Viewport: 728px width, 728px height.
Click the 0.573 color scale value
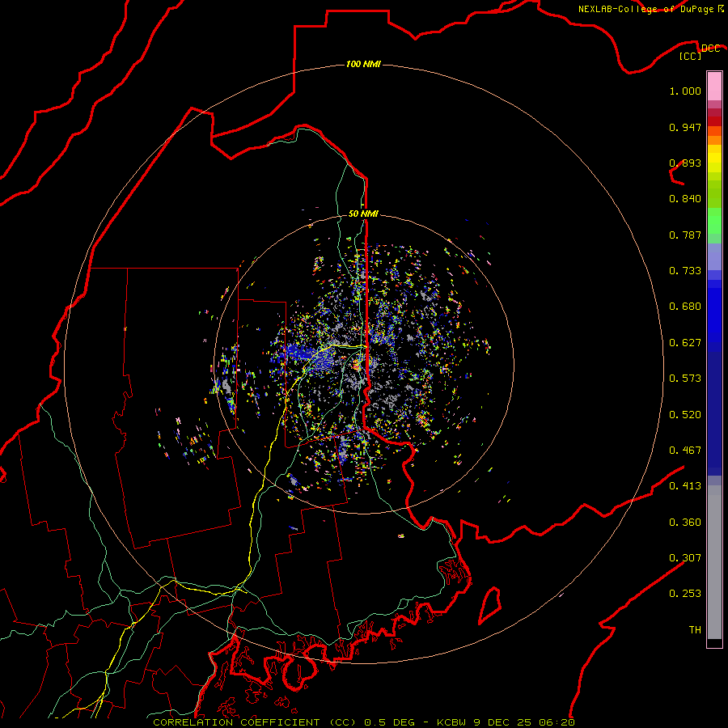pyautogui.click(x=685, y=379)
